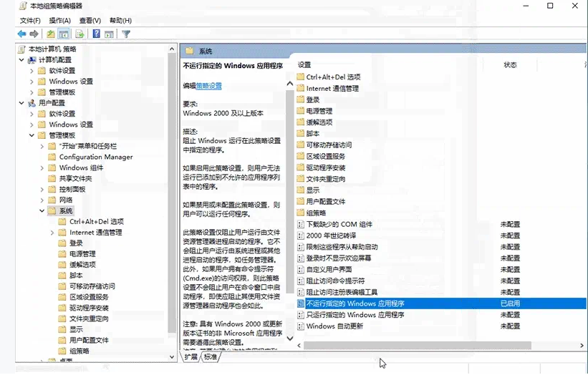Collapse the 系统 folder in the tree
The width and height of the screenshot is (588, 375).
42,211
